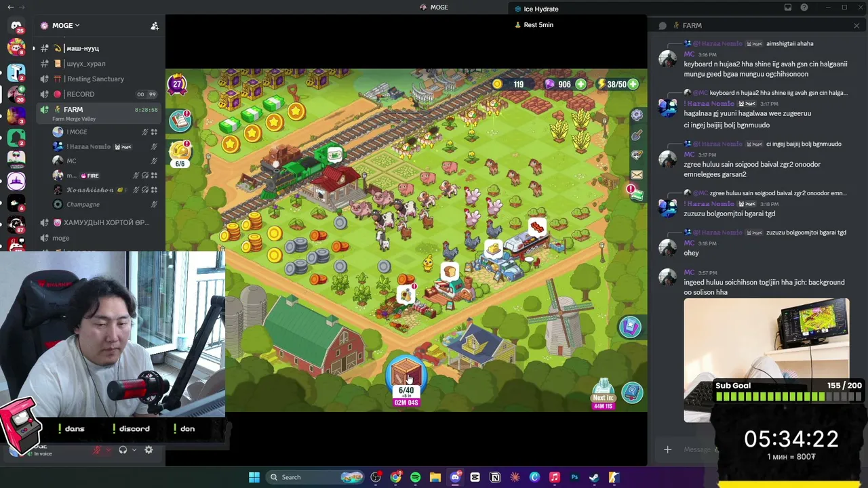Tap the bacon order bubble

click(x=537, y=227)
